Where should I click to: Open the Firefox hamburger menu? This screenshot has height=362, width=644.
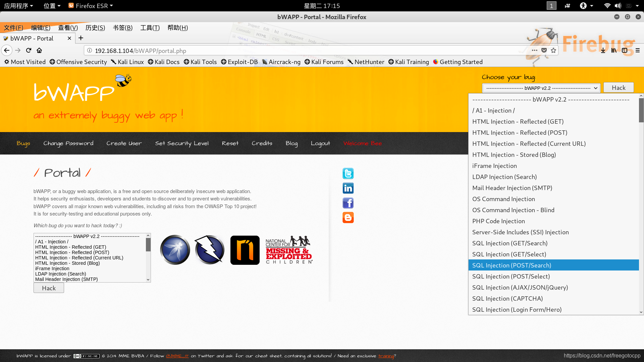(x=638, y=50)
